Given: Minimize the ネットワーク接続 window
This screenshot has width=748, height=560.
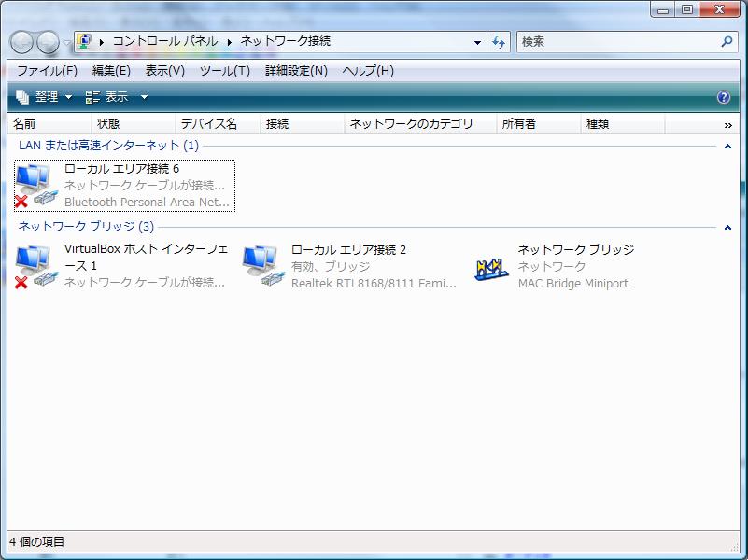Looking at the screenshot, I should (x=663, y=9).
